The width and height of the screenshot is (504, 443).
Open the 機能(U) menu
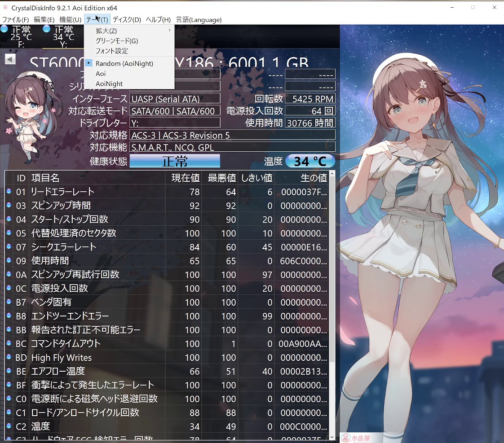[71, 20]
